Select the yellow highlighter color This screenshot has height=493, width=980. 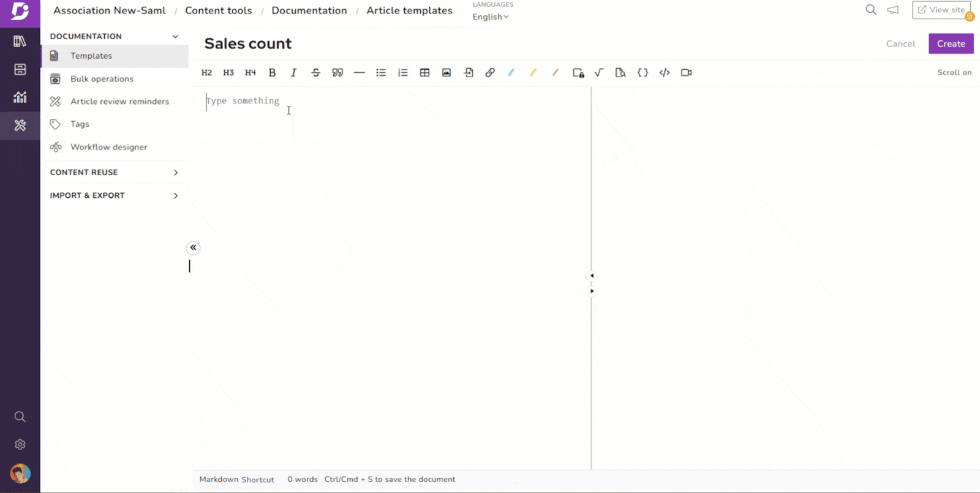coord(533,72)
